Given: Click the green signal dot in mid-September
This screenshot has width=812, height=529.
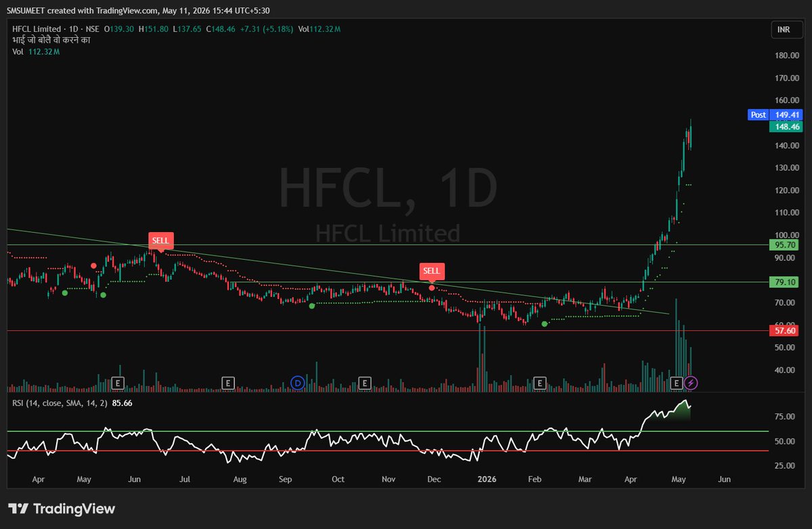Looking at the screenshot, I should pos(312,306).
